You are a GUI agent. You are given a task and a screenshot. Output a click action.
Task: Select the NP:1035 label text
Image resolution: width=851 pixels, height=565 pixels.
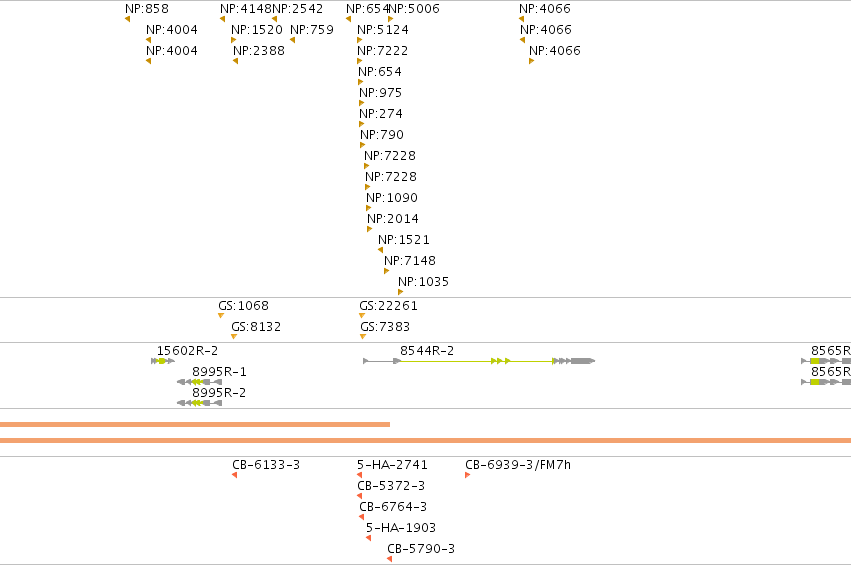pos(423,282)
